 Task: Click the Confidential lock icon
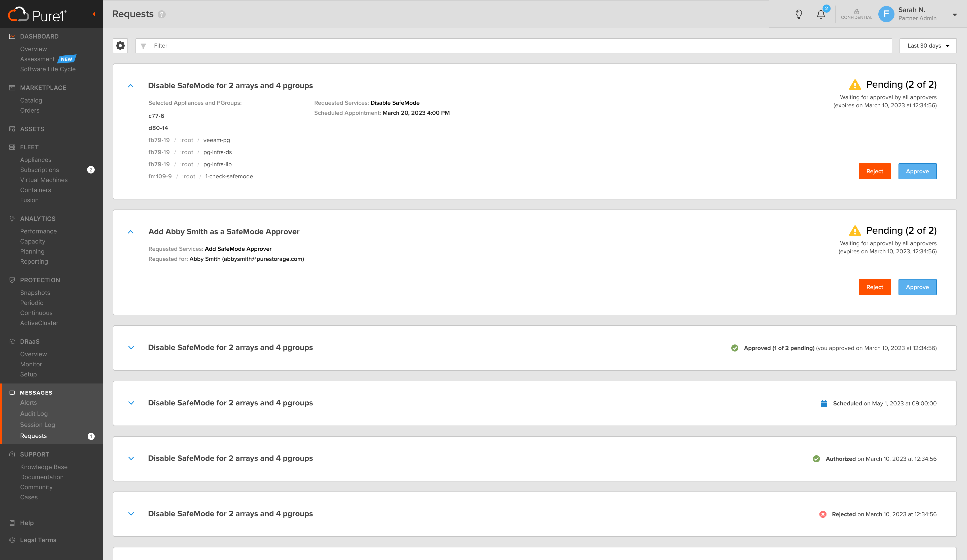pos(856,12)
